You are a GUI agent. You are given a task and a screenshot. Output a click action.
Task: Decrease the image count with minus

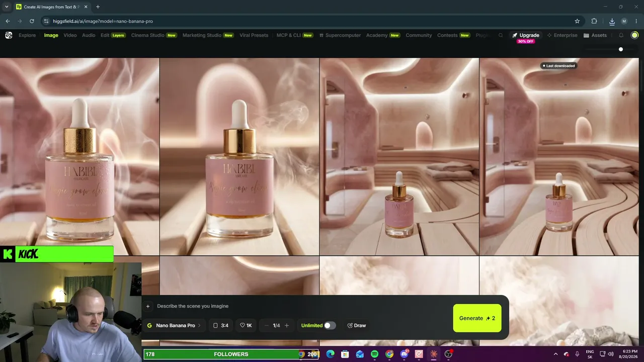tap(266, 325)
